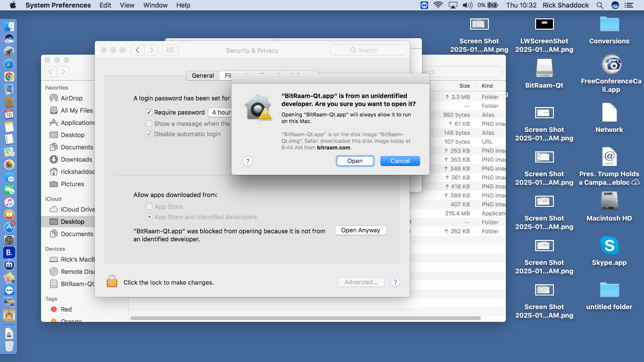The height and width of the screenshot is (362, 644).
Task: Launch Maps from the Dock
Action: (9, 152)
